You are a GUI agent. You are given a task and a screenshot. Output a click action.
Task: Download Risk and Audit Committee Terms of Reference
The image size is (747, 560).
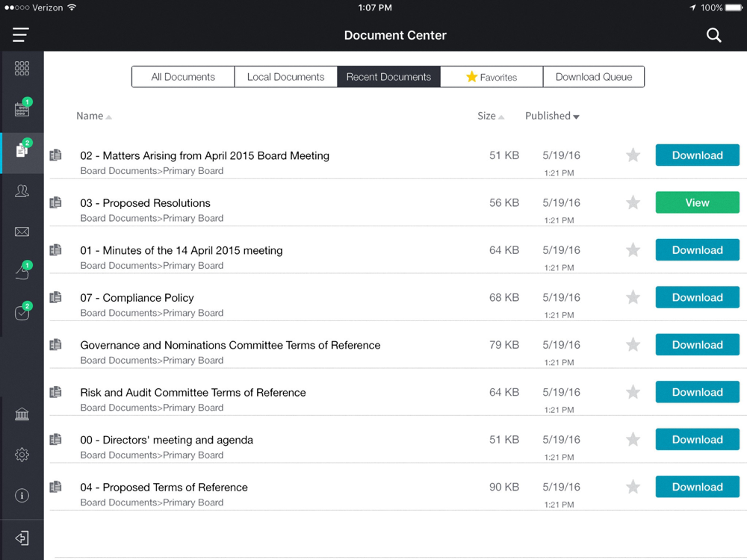coord(697,393)
